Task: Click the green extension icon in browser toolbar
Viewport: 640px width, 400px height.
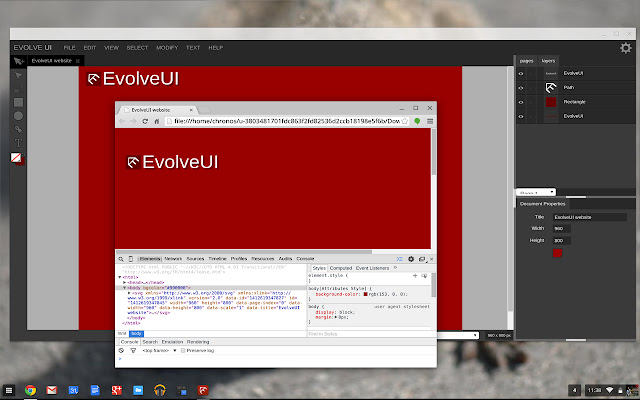Action: pyautogui.click(x=417, y=121)
